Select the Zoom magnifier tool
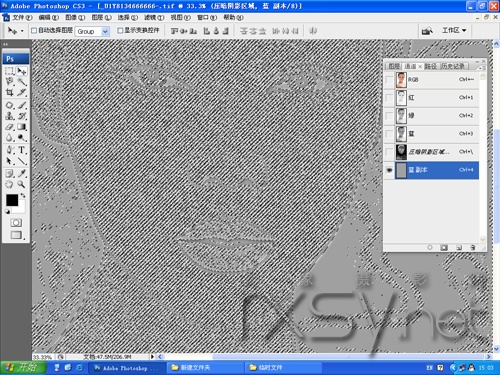Image resolution: width=500 pixels, height=375 pixels. coord(22,184)
